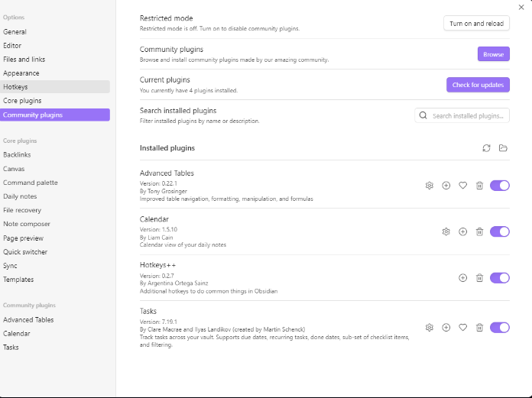Open the plugins folder icon
Screen dimensions: 532x398
tap(503, 148)
